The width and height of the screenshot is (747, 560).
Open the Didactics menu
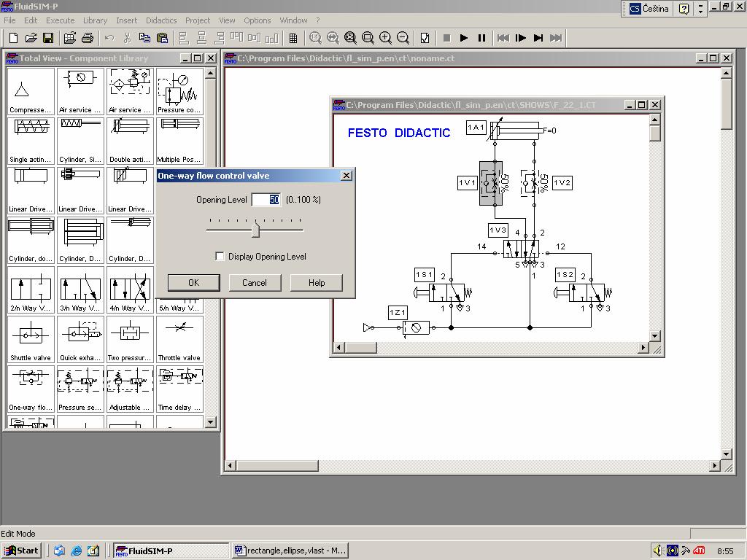161,20
